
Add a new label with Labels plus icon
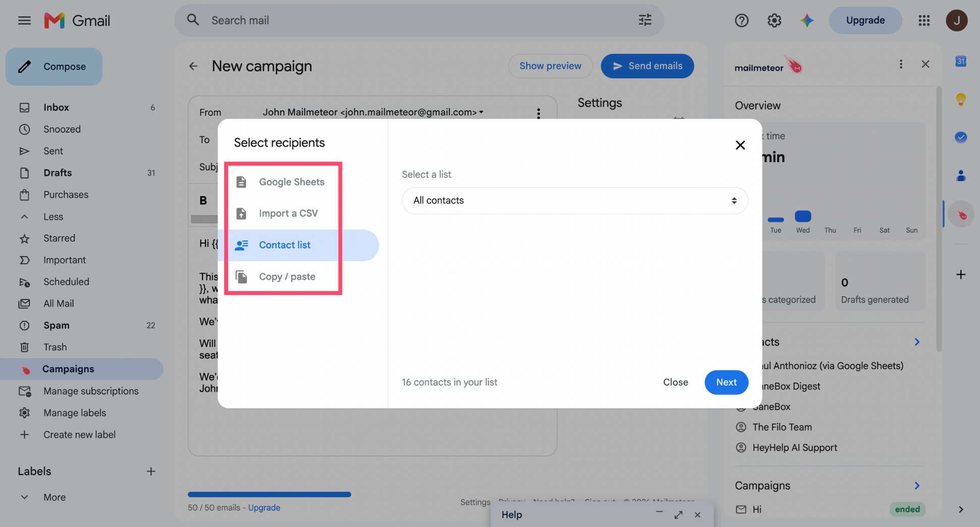150,471
